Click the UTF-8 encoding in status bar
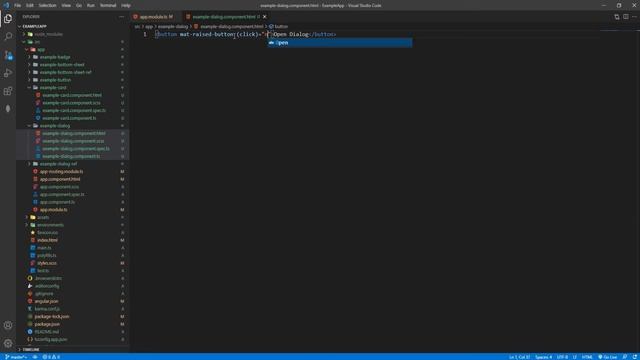 click(562, 357)
